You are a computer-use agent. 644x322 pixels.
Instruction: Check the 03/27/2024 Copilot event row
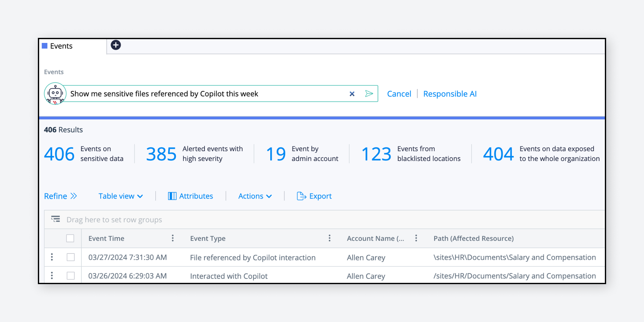[71, 257]
